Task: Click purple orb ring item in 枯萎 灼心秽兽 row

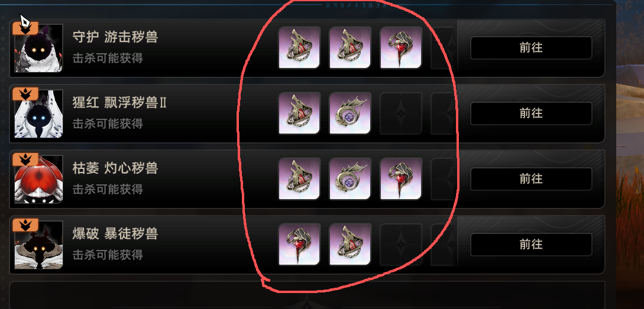Action: [x=350, y=179]
